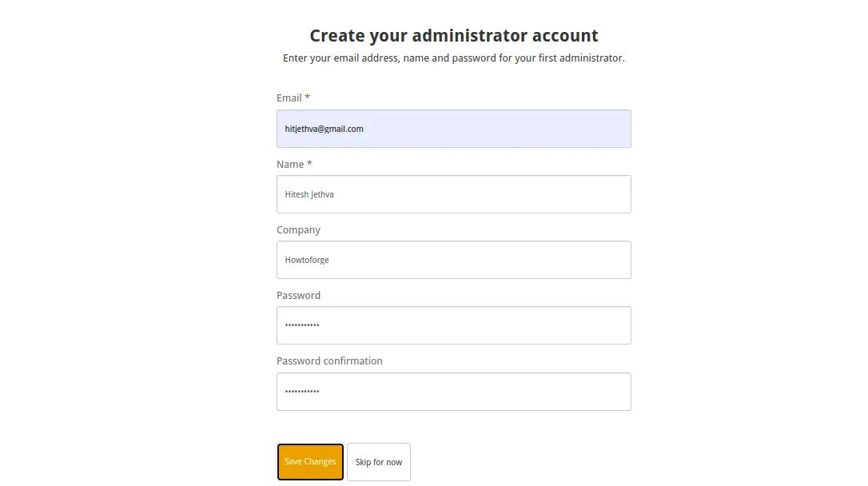Click the masked dots in Password confirmation
This screenshot has height=486, width=868.
click(x=301, y=391)
